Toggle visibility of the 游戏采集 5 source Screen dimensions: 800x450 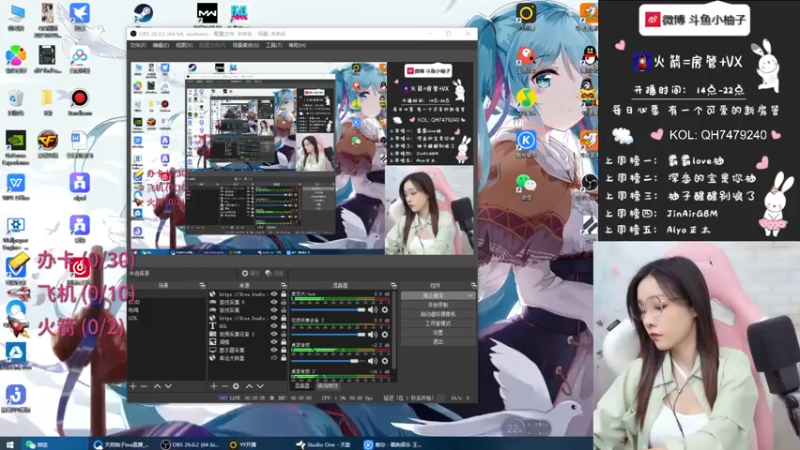(x=274, y=302)
